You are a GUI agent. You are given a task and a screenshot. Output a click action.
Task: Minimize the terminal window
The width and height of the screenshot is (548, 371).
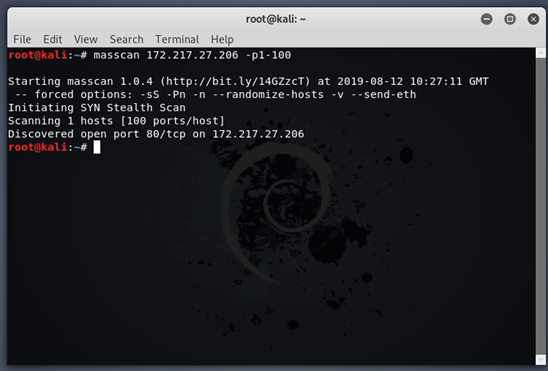[486, 19]
